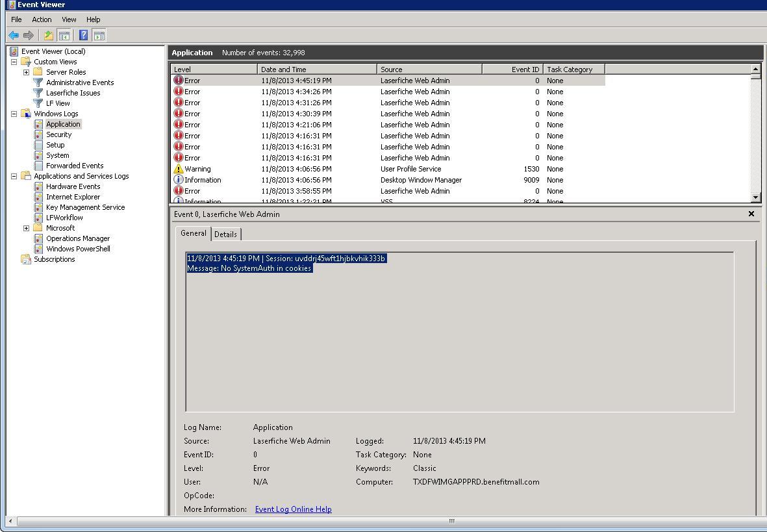Select the Administrative Events filter view
The width and height of the screenshot is (767, 532).
pos(79,82)
